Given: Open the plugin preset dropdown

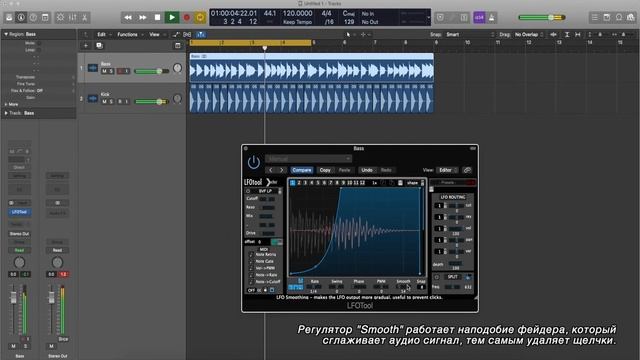Looking at the screenshot, I should click(x=308, y=158).
